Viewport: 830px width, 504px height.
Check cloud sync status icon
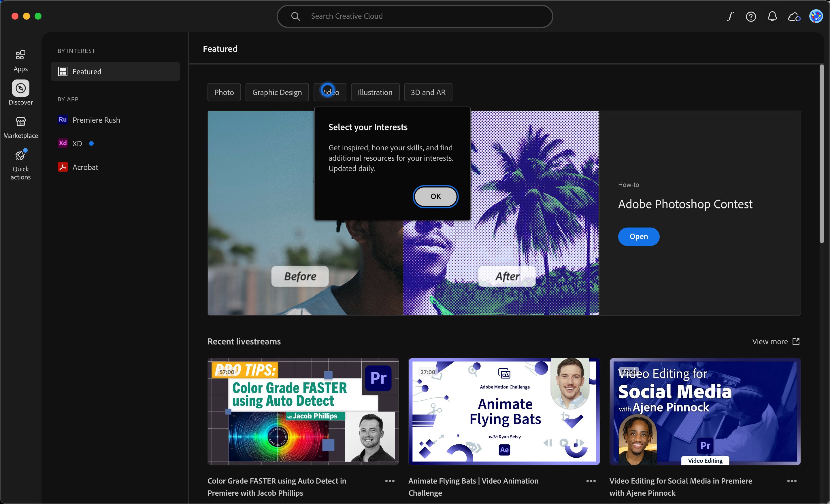(x=794, y=16)
